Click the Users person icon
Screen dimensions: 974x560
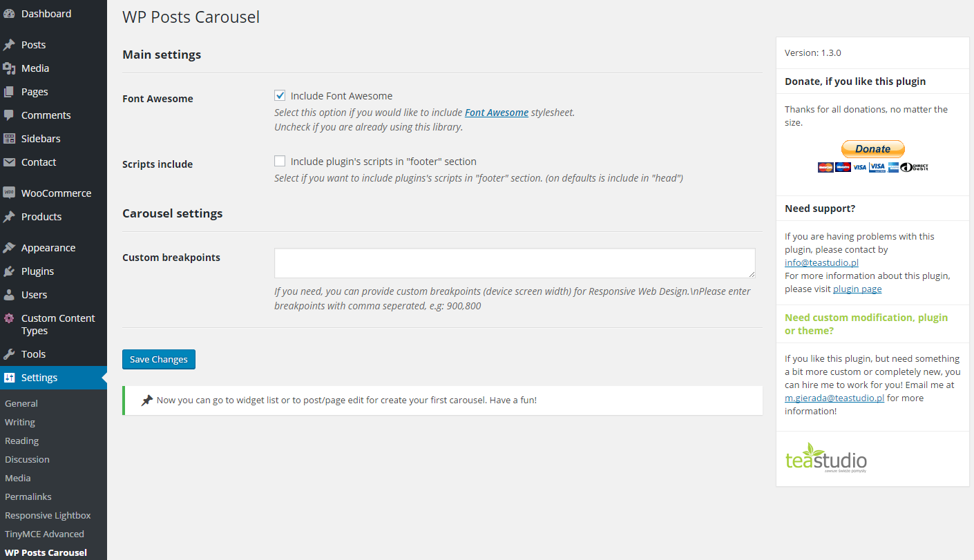point(9,295)
